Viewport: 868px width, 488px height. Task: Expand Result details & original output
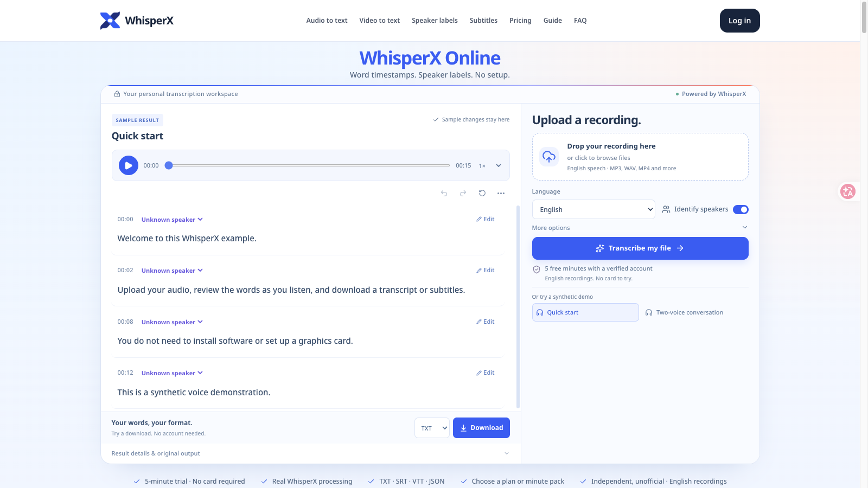pyautogui.click(x=311, y=453)
